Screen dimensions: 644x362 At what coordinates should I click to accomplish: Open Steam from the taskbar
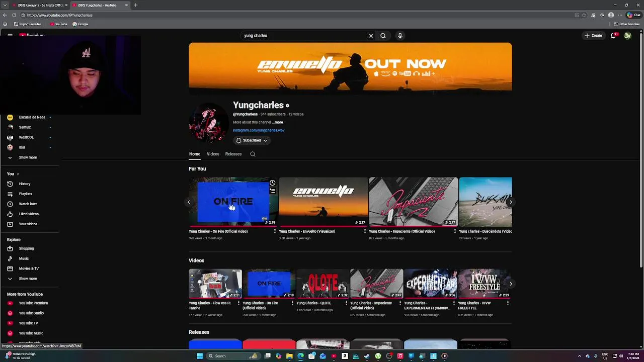coord(367,356)
